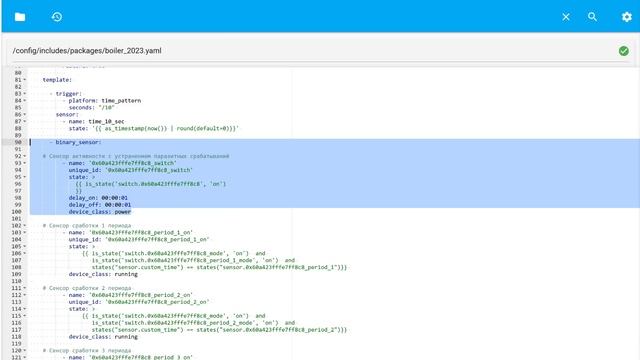The image size is (640, 360).
Task: Fold the state block at line 114
Action: 24,309
